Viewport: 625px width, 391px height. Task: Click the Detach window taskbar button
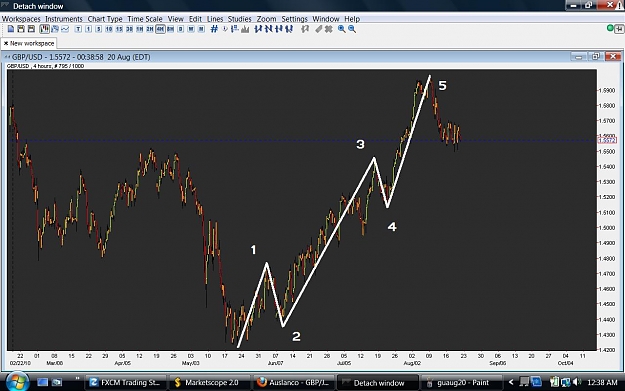coord(377,382)
